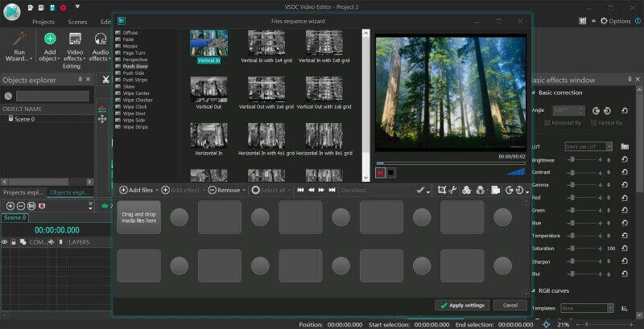The width and height of the screenshot is (644, 329).
Task: Open the Video effects icon menu
Action: 76,39
